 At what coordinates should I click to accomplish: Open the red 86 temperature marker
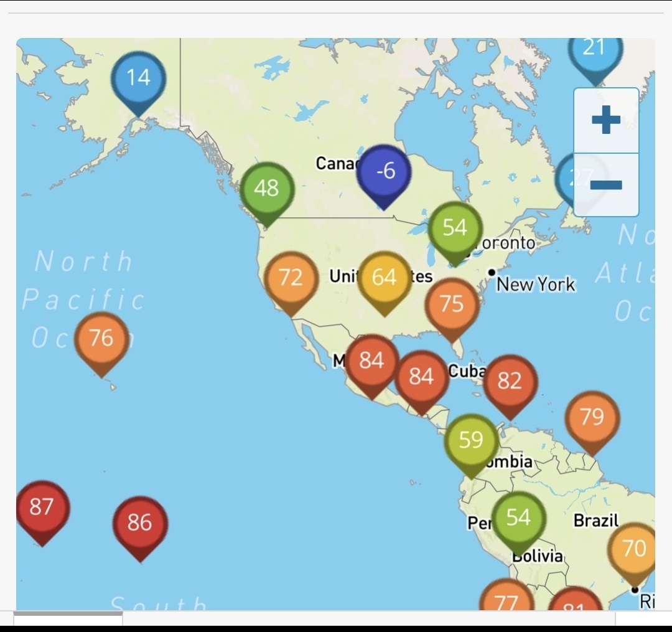click(139, 523)
